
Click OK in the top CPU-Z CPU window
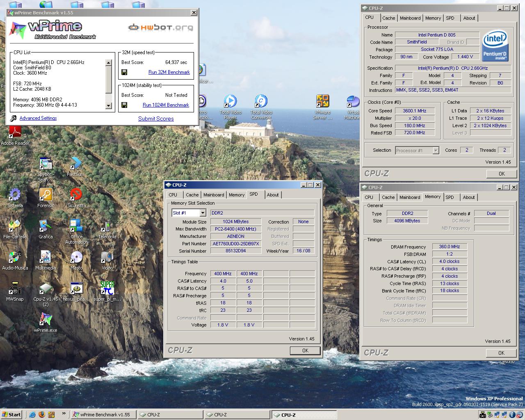[502, 174]
